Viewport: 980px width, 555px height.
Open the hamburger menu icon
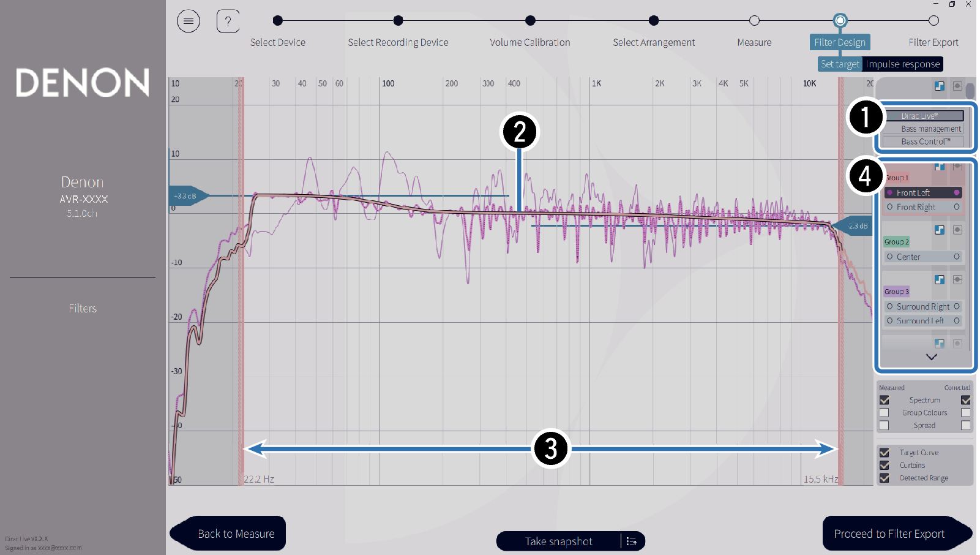(189, 21)
